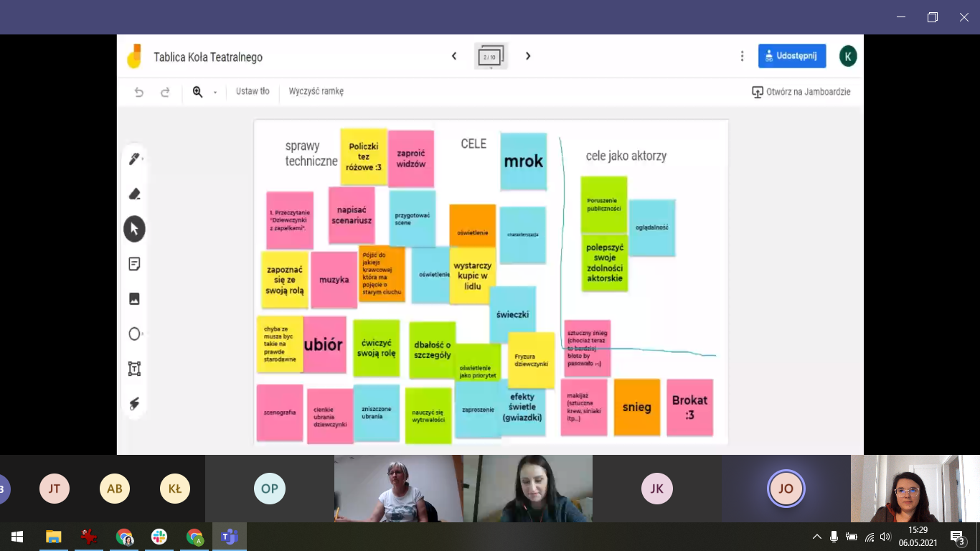Open Microsoft Teams in the taskbar
This screenshot has height=551, width=980.
click(x=230, y=537)
